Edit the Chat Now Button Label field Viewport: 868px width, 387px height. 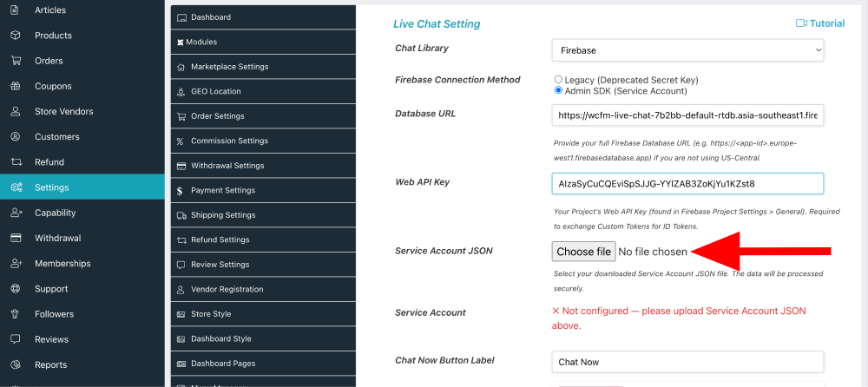[x=687, y=362]
